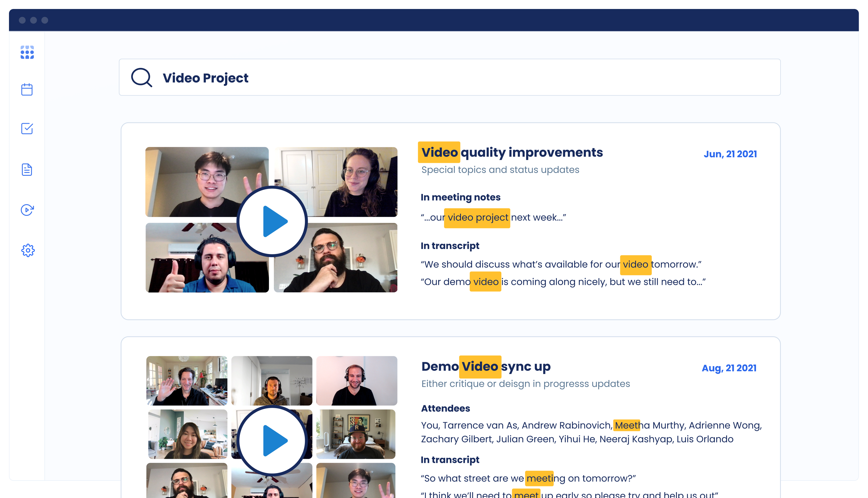Click the search magnifier icon
868x498 pixels.
142,77
